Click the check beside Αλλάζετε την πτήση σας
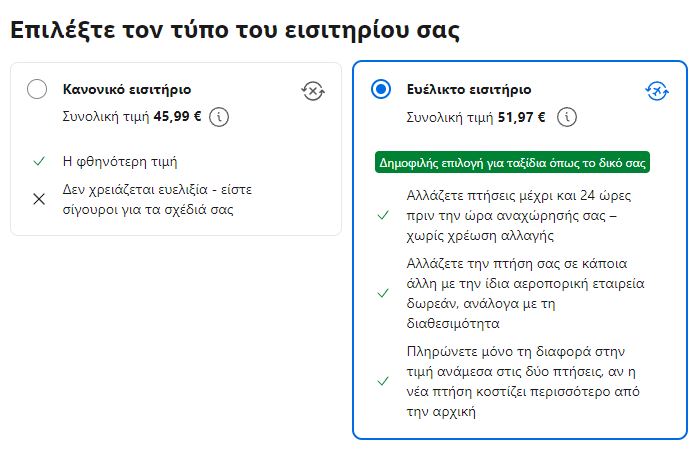Image resolution: width=698 pixels, height=453 pixels. 383,293
